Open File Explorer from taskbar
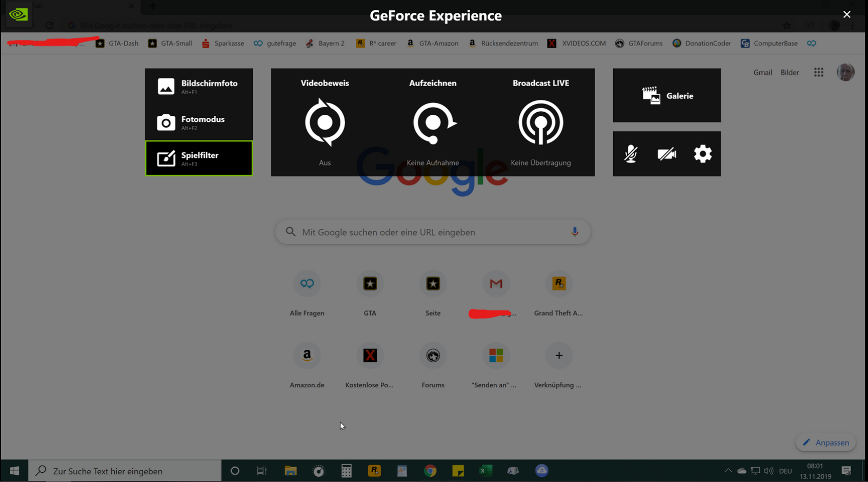 pos(291,471)
